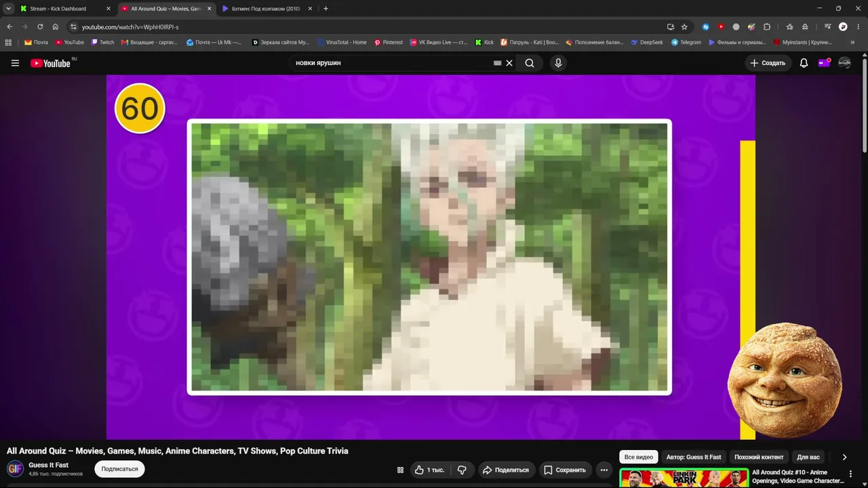Close the Бэтмен: Под колпаком tab
868x488 pixels.
(x=310, y=9)
